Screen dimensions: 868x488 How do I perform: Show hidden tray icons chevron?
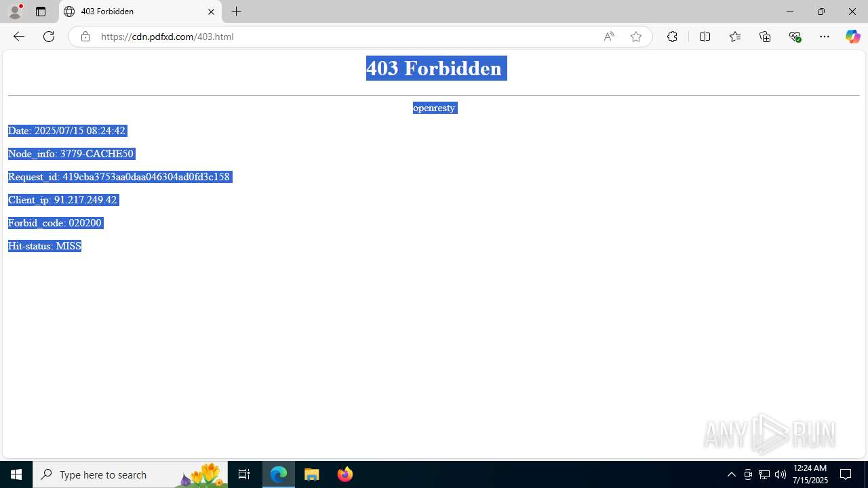tap(731, 474)
